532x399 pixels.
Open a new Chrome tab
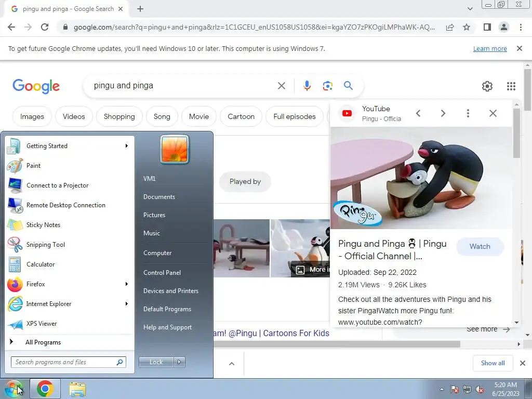[140, 9]
